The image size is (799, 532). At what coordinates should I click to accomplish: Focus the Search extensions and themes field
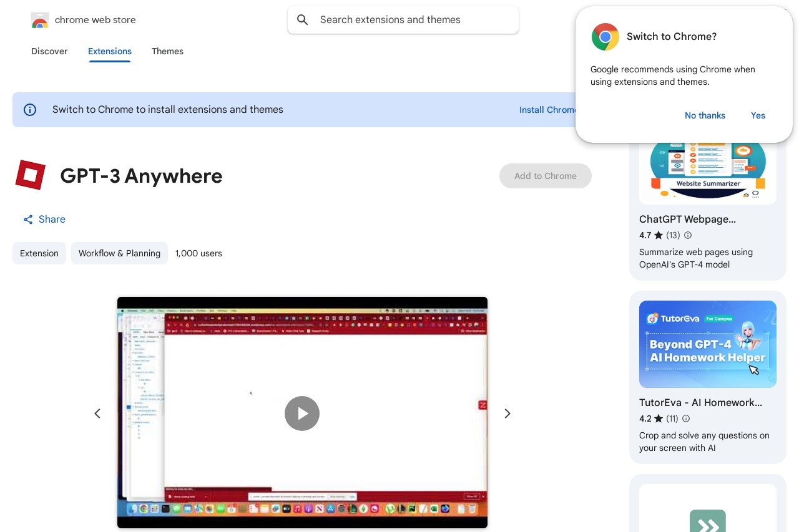pos(403,20)
